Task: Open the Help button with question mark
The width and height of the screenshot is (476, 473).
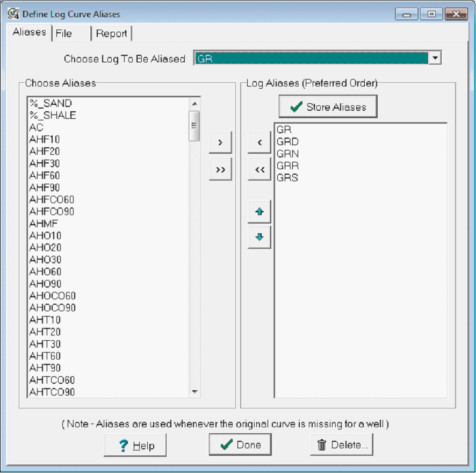Action: click(x=135, y=445)
